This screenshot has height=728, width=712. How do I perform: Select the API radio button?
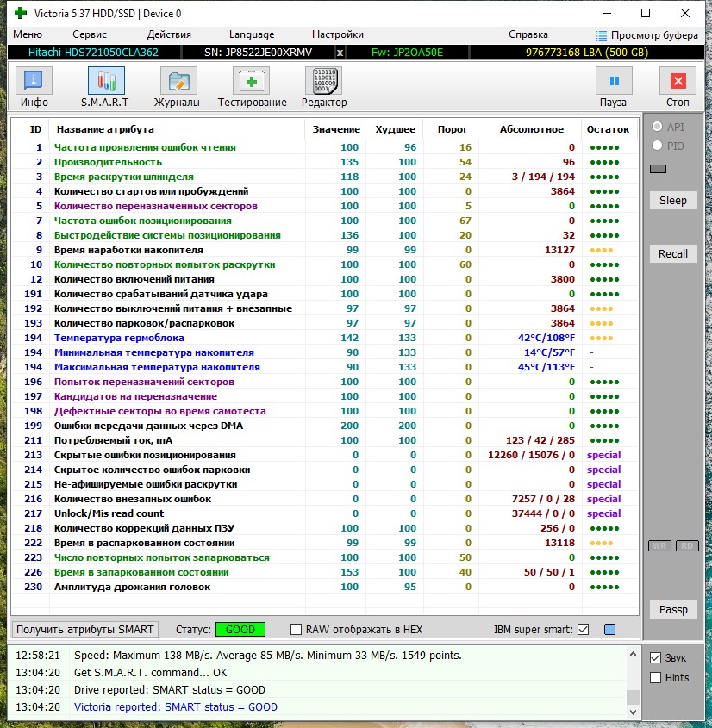pyautogui.click(x=657, y=127)
